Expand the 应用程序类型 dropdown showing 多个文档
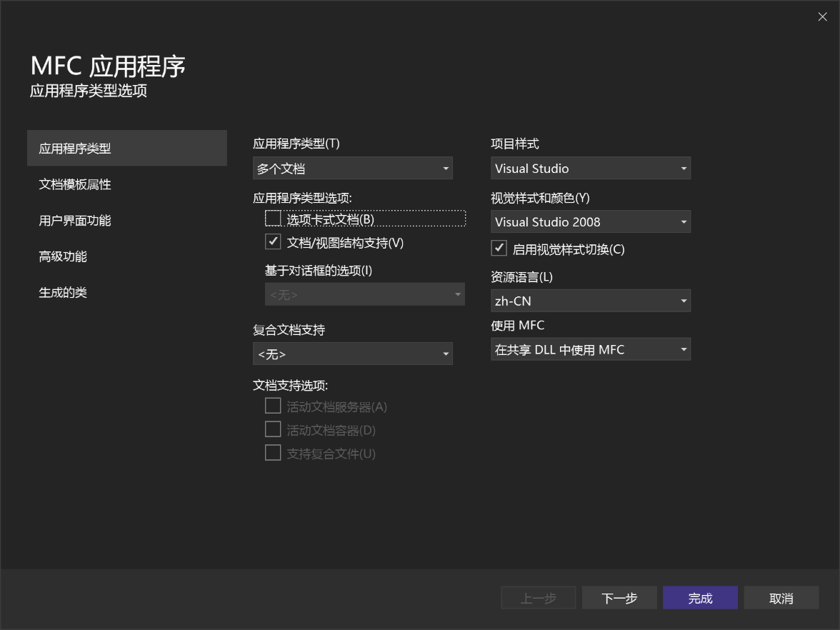This screenshot has width=840, height=630. [353, 169]
